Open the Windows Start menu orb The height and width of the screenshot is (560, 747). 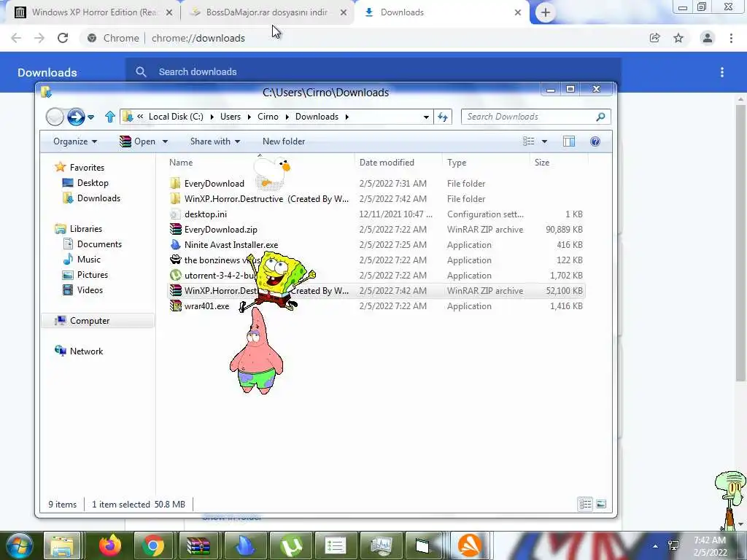(18, 545)
